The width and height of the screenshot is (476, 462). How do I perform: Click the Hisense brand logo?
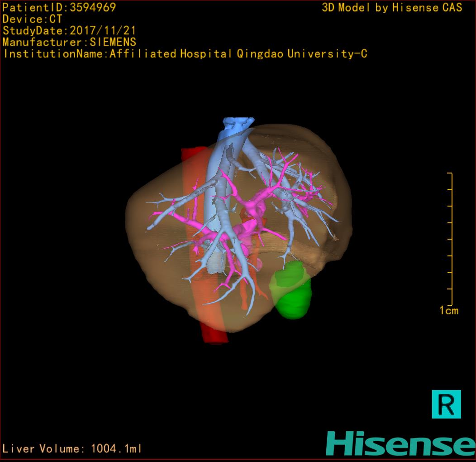point(400,443)
